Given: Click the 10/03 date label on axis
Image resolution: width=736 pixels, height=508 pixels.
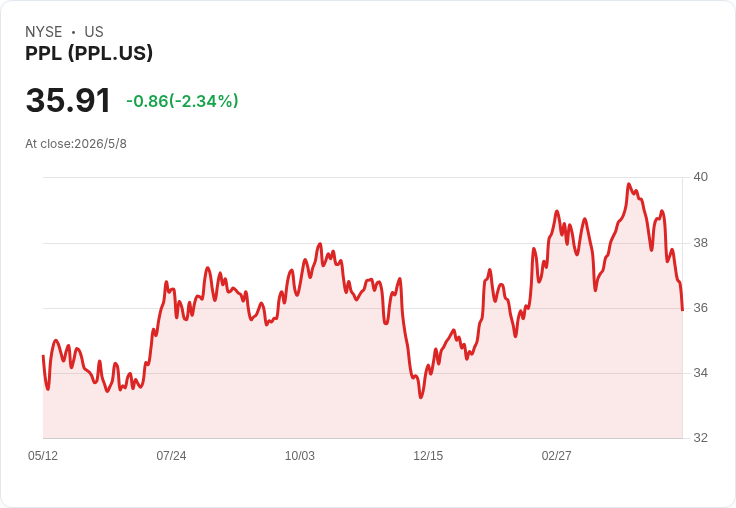Looking at the screenshot, I should pos(300,455).
